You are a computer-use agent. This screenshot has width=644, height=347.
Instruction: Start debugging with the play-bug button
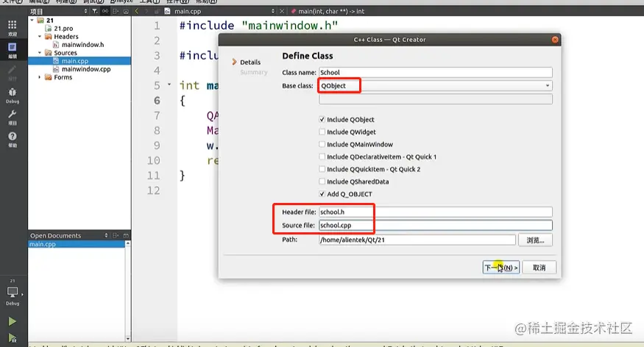13,338
